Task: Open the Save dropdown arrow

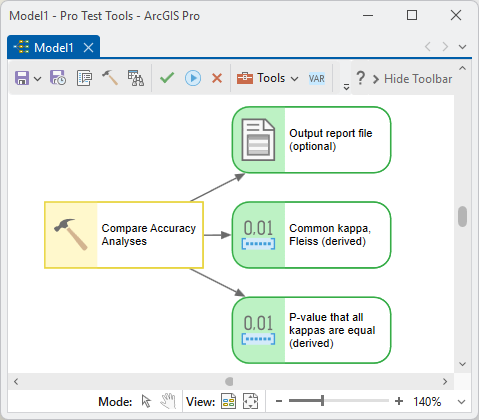Action: [38, 79]
